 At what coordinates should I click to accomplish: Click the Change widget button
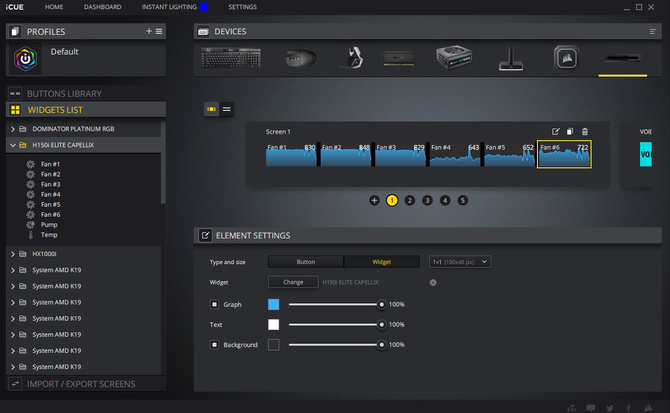click(293, 282)
